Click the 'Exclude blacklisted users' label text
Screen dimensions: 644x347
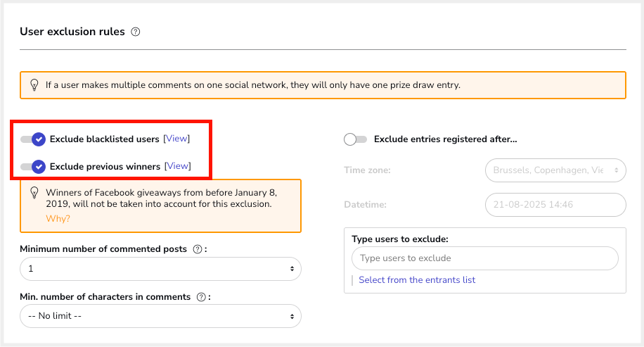click(x=104, y=139)
